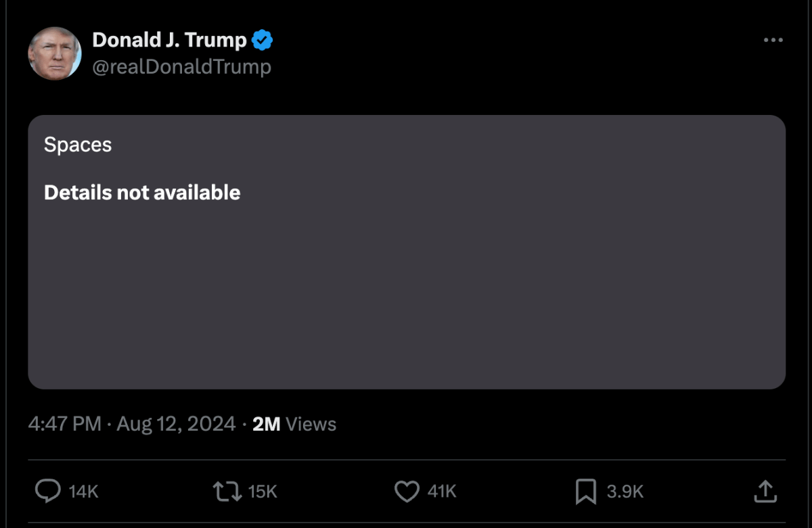Click the 4:47 PM timestamp
The height and width of the screenshot is (528, 812).
point(64,425)
